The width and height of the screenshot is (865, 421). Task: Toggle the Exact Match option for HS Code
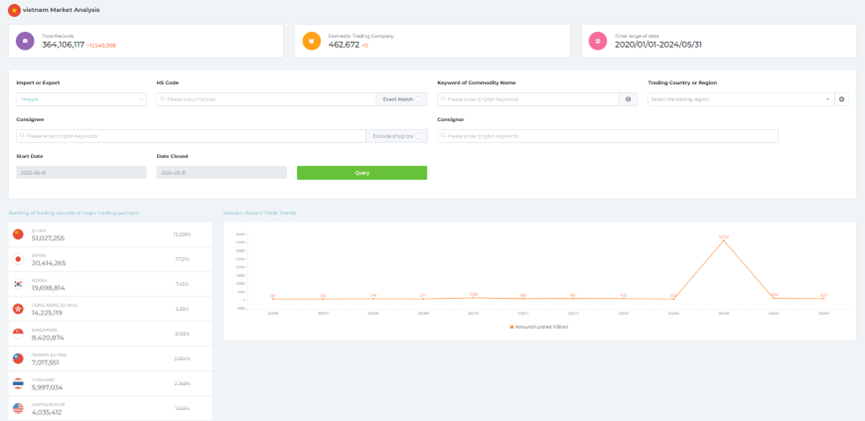[401, 99]
